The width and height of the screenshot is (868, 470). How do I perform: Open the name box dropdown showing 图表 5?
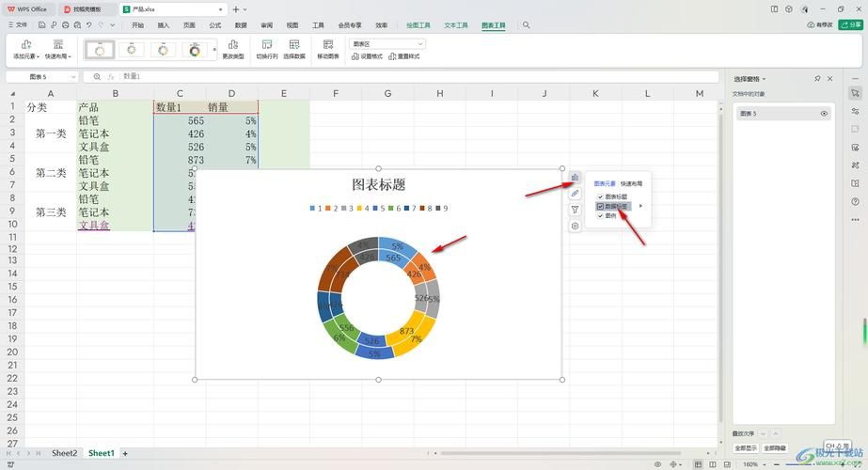(73, 77)
